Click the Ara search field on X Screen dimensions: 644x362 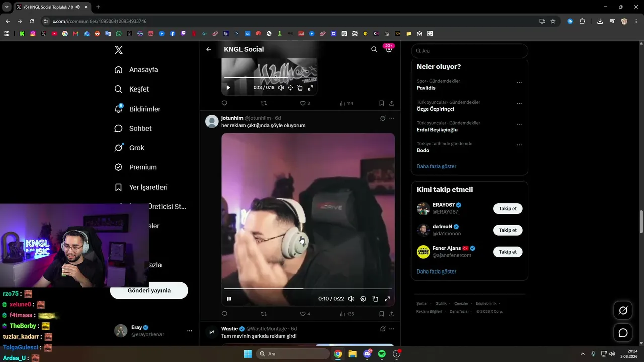469,51
